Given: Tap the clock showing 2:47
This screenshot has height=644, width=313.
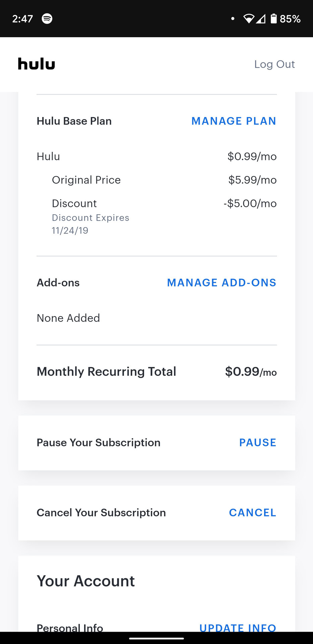Looking at the screenshot, I should click(22, 19).
